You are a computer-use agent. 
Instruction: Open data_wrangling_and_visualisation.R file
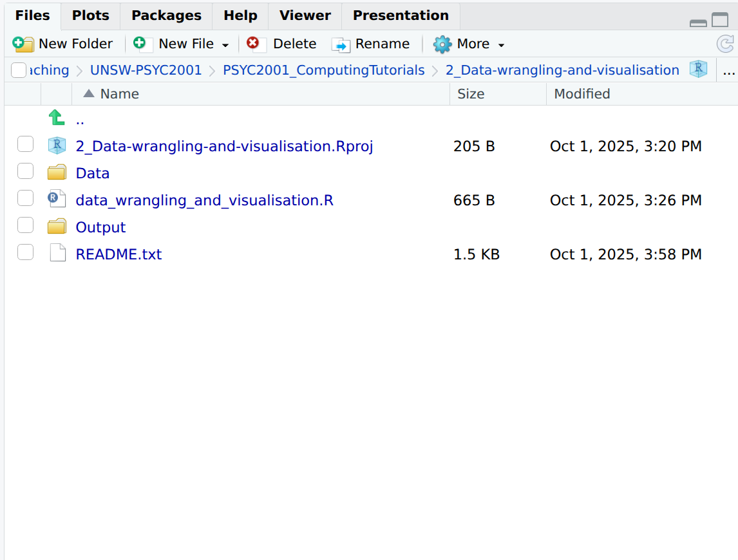tap(204, 200)
